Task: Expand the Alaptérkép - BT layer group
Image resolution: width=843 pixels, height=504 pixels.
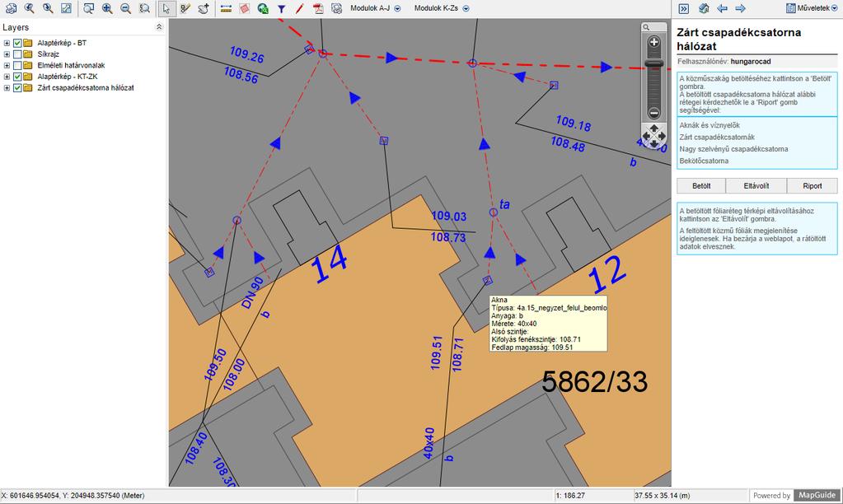Action: click(x=7, y=43)
